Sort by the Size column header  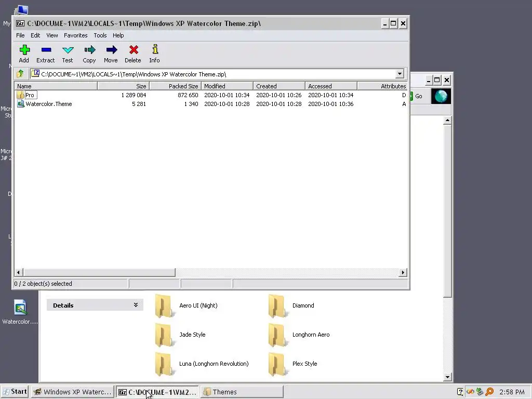click(x=123, y=86)
